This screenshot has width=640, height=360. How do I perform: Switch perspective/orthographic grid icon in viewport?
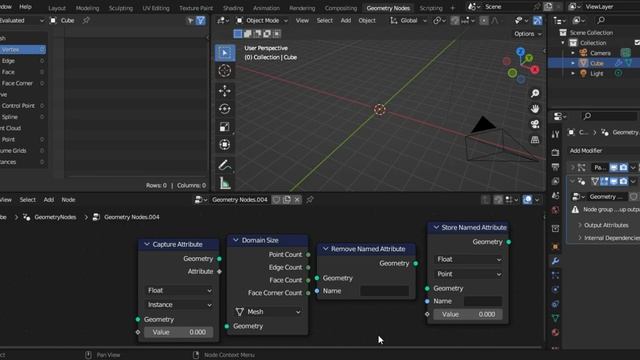tap(535, 140)
